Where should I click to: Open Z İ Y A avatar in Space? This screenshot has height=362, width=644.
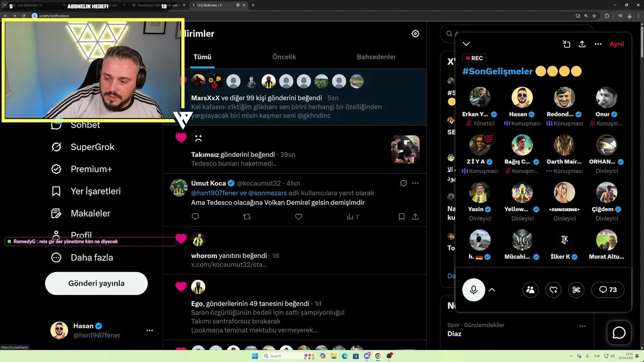point(479,145)
